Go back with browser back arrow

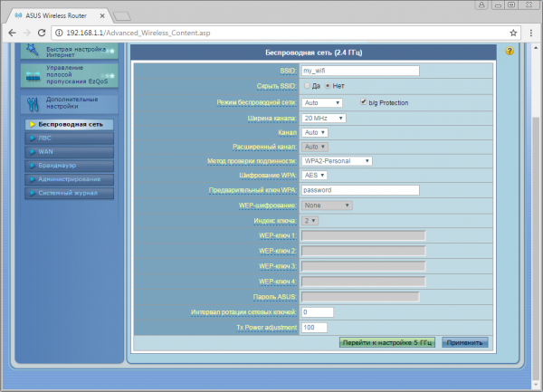pyautogui.click(x=12, y=33)
